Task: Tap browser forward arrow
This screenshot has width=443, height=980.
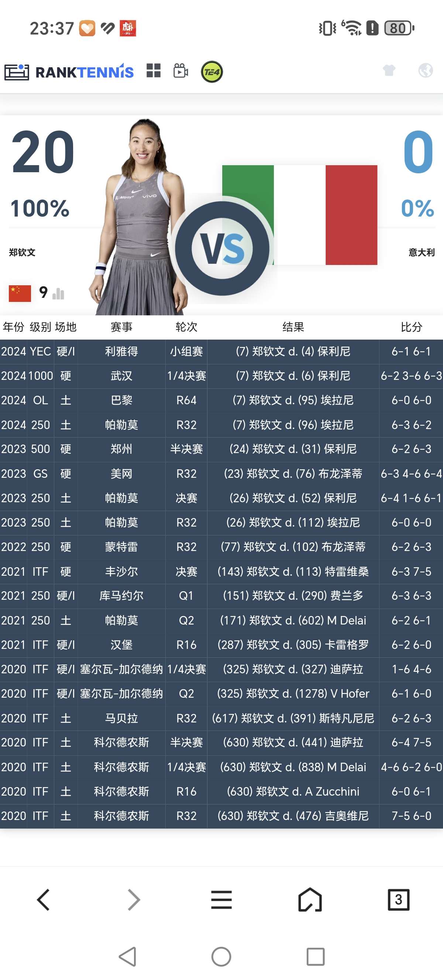Action: coord(133,900)
